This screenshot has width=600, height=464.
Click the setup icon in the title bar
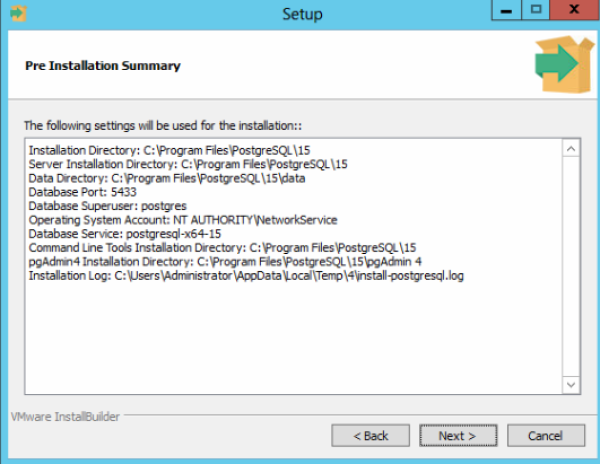[18, 13]
